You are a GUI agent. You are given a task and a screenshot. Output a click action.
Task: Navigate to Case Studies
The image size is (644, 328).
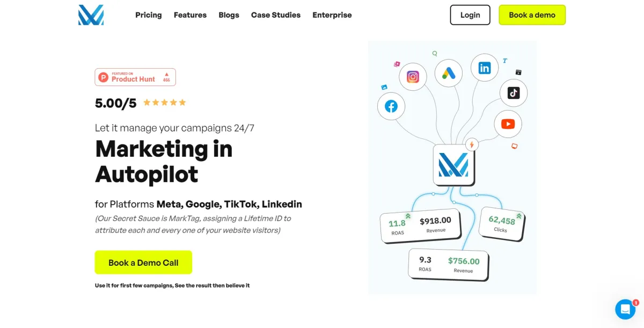tap(276, 15)
